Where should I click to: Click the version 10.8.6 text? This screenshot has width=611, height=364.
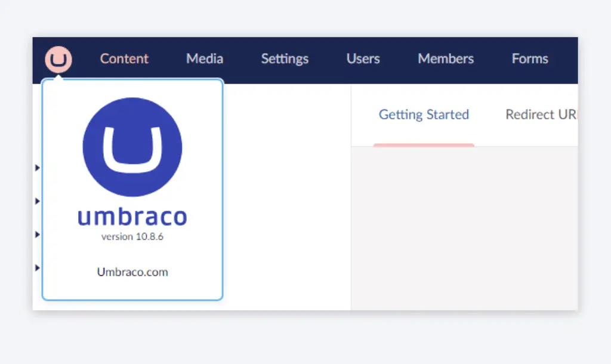[x=132, y=236]
